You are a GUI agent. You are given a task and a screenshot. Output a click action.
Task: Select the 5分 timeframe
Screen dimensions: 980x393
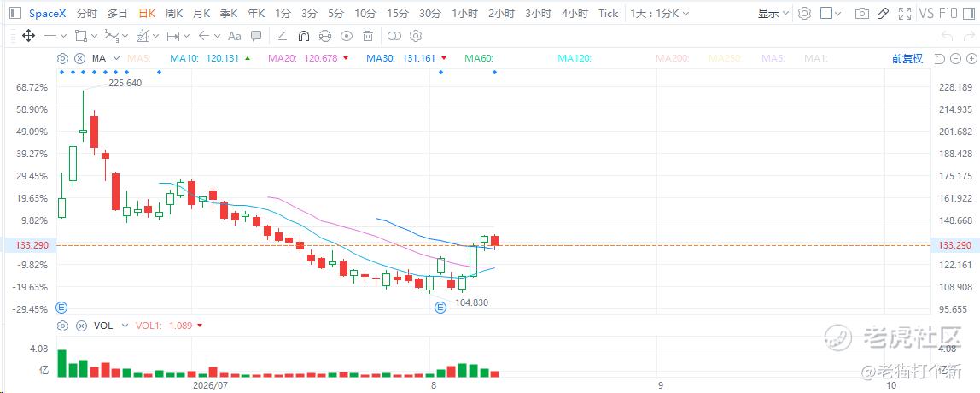(x=336, y=13)
